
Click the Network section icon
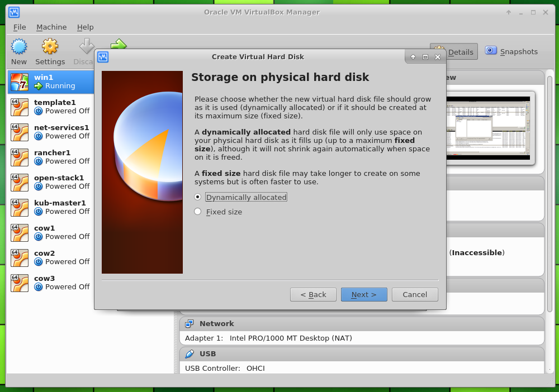click(190, 324)
